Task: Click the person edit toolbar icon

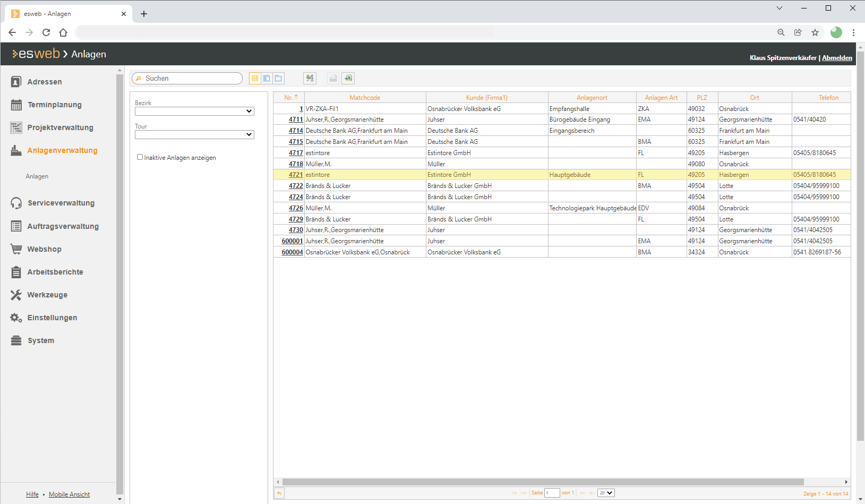Action: click(310, 78)
